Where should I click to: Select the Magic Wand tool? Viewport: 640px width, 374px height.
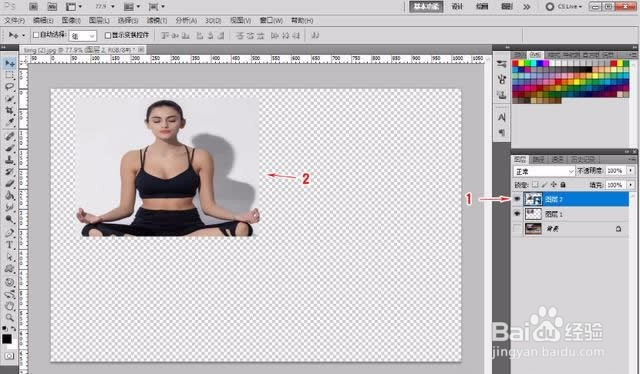(x=10, y=98)
